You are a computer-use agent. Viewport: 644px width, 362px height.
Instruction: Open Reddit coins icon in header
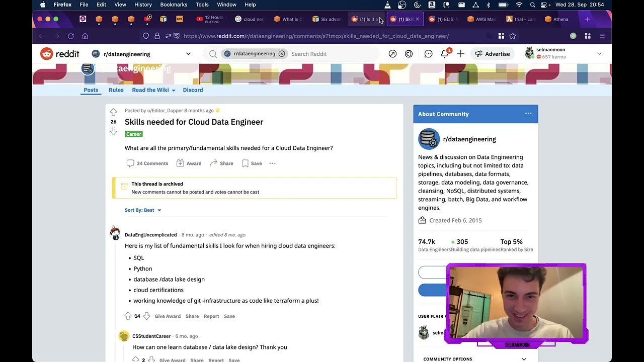(x=409, y=54)
